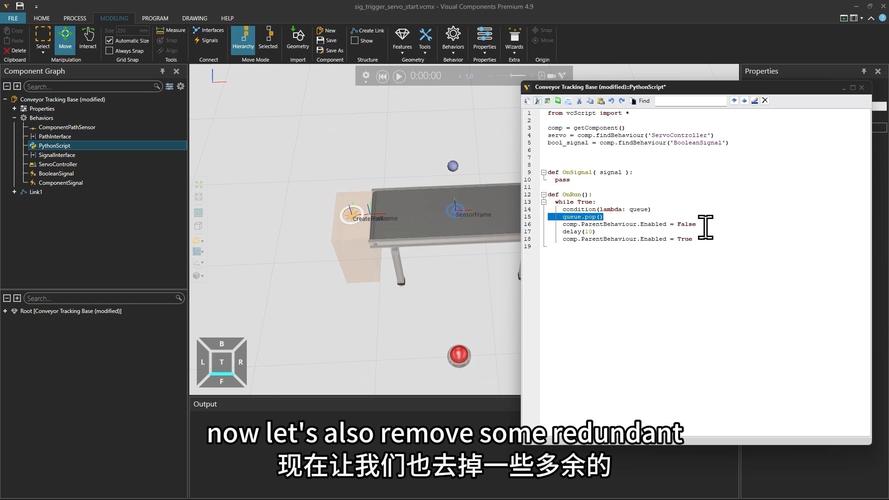
Task: Toggle the Show structure checkbox
Action: pyautogui.click(x=354, y=40)
